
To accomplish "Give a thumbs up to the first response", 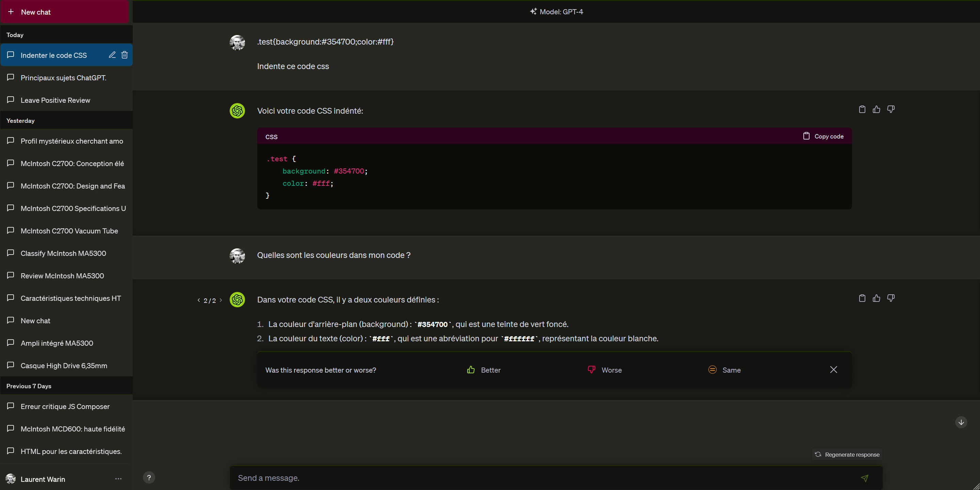I will point(876,109).
